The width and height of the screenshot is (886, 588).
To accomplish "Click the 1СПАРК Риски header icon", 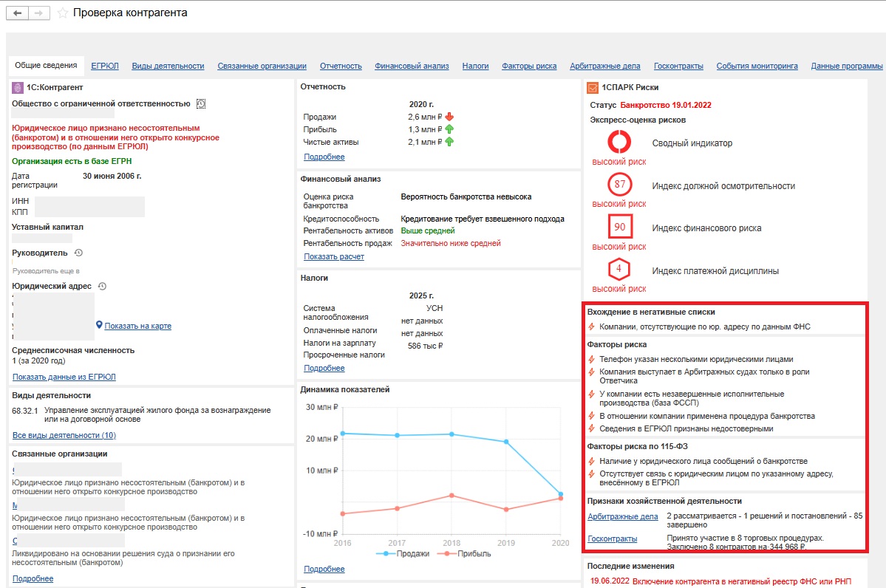I will pyautogui.click(x=593, y=88).
